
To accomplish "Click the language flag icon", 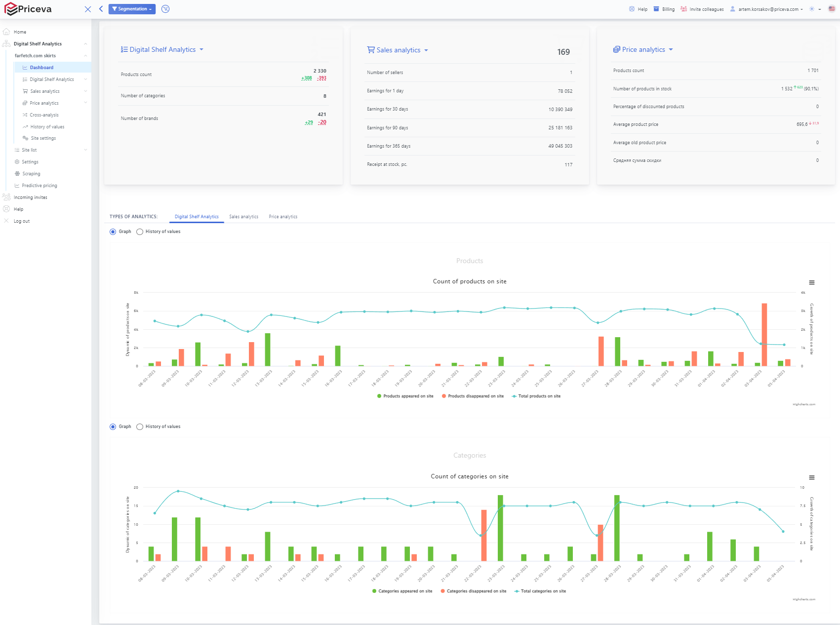I will pos(832,9).
